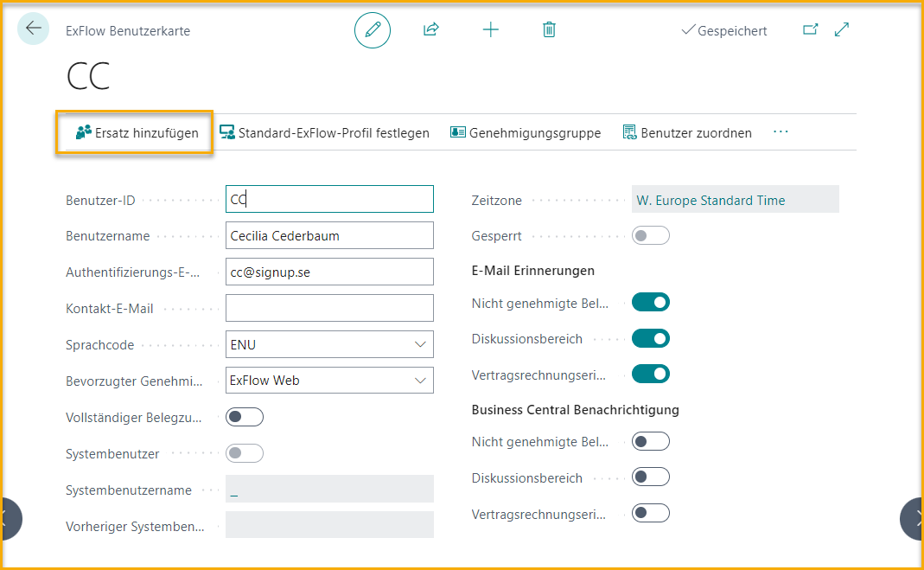Choose Standard-ExFlow-Profil festlegen action
The width and height of the screenshot is (924, 570).
[324, 132]
